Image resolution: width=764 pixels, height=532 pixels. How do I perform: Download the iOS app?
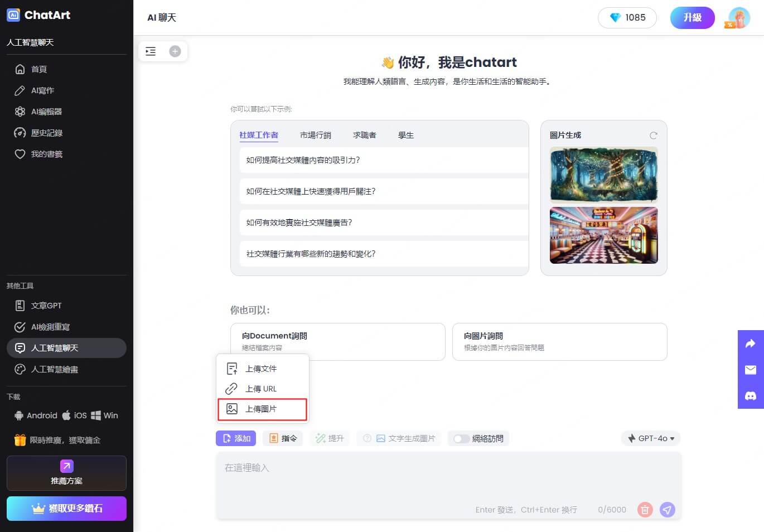pyautogui.click(x=74, y=415)
